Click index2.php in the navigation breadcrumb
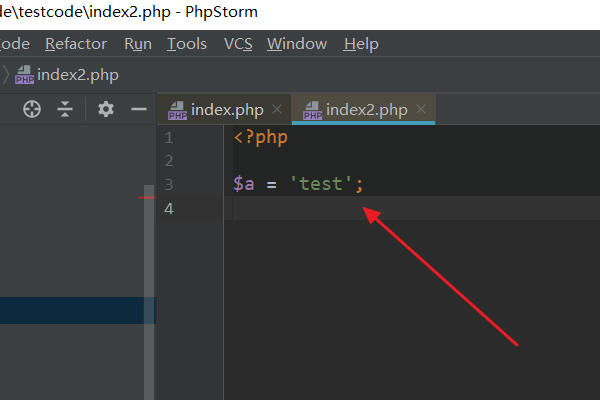 click(x=79, y=75)
